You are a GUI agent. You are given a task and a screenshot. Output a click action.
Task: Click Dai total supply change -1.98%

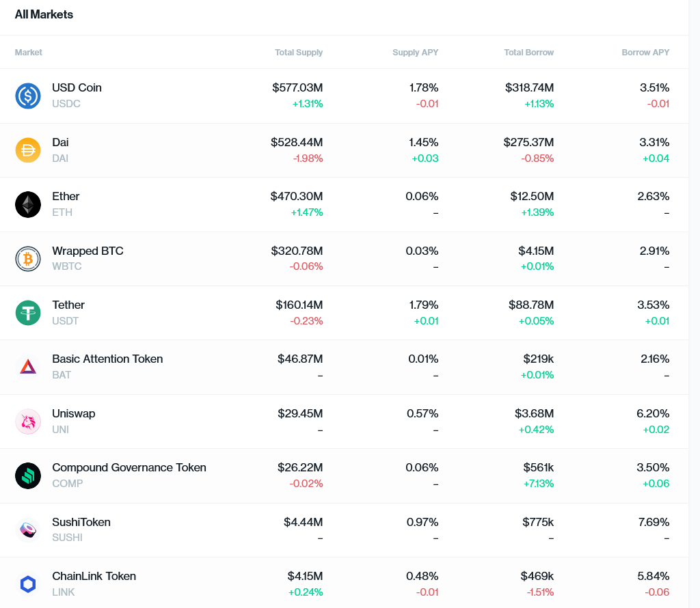tap(308, 158)
